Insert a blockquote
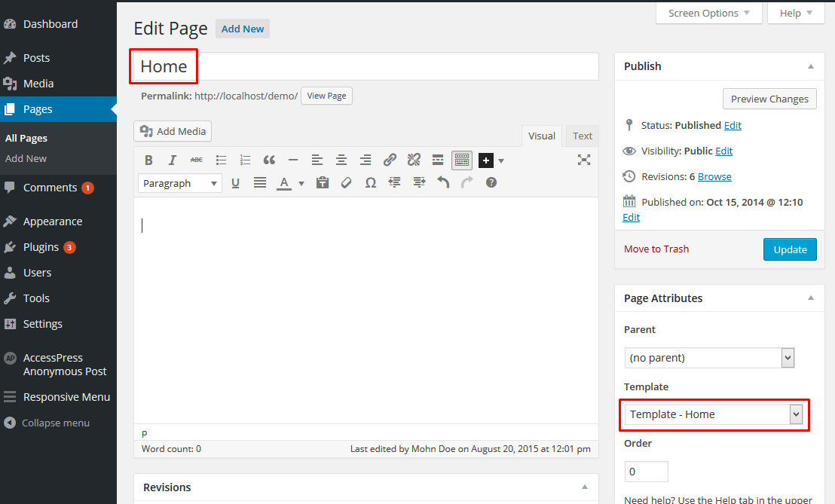The height and width of the screenshot is (504, 835). [x=269, y=160]
